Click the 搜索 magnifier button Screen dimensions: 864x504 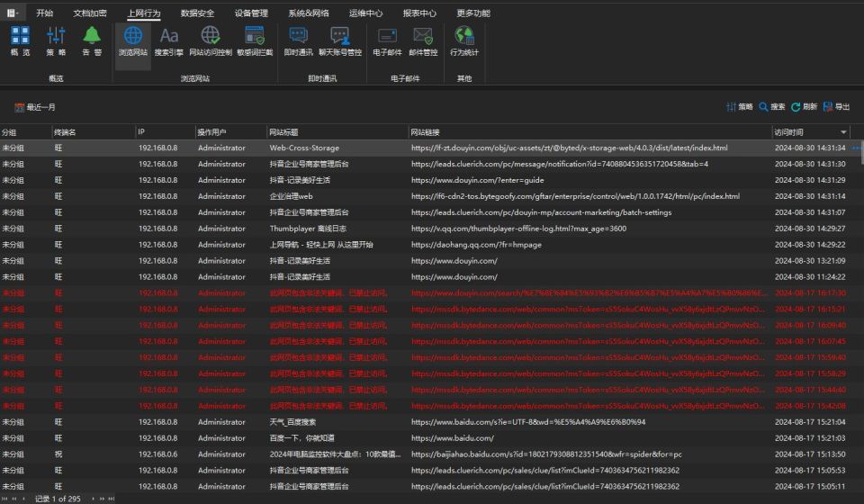[772, 107]
